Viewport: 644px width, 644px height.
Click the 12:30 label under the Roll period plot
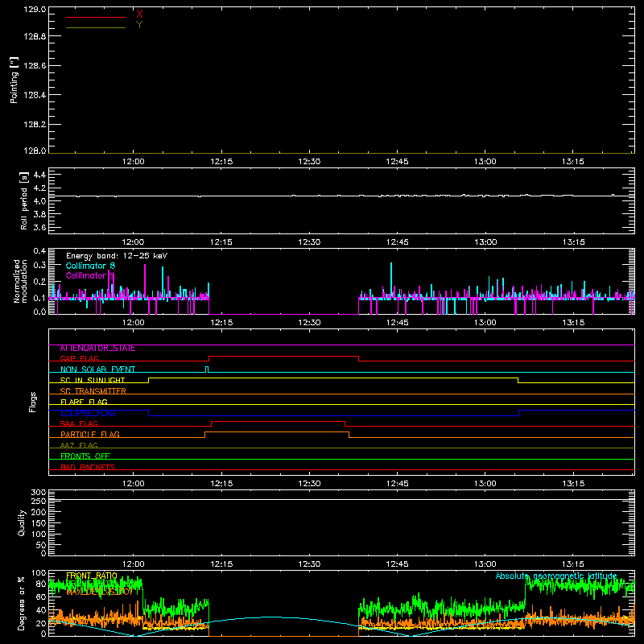click(309, 242)
